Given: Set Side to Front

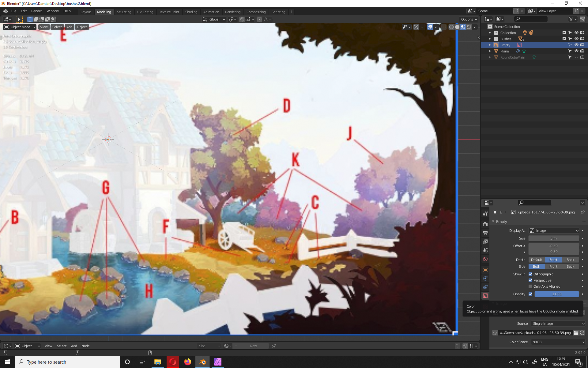Looking at the screenshot, I should (553, 266).
